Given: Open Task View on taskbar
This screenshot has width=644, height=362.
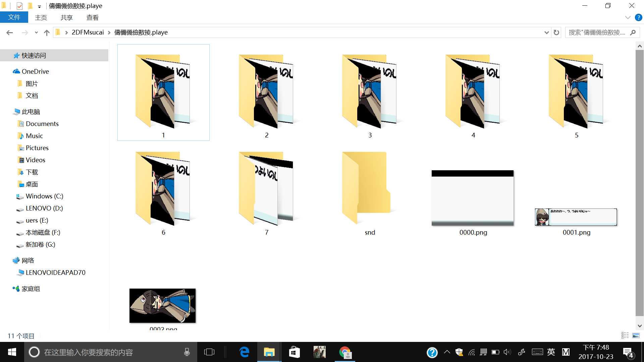Looking at the screenshot, I should (209, 352).
